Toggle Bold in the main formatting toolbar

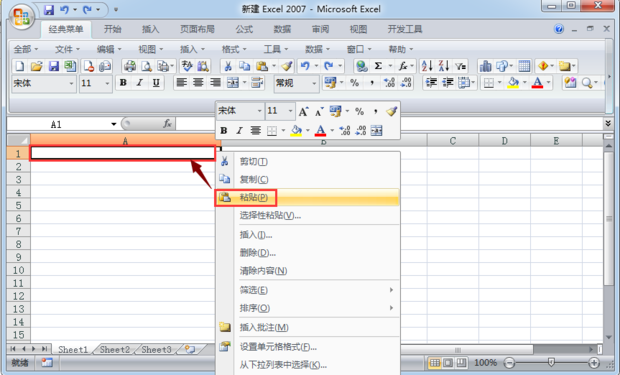tap(123, 83)
